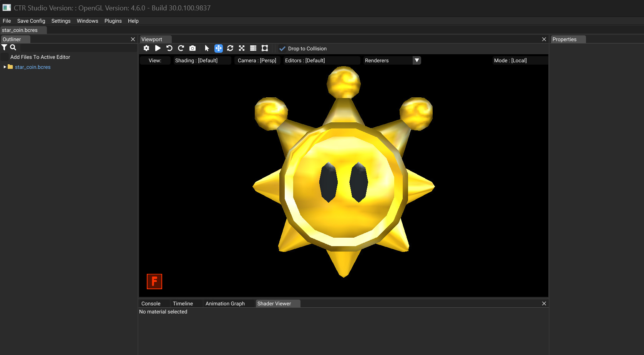Click the undo arrow icon

point(169,48)
